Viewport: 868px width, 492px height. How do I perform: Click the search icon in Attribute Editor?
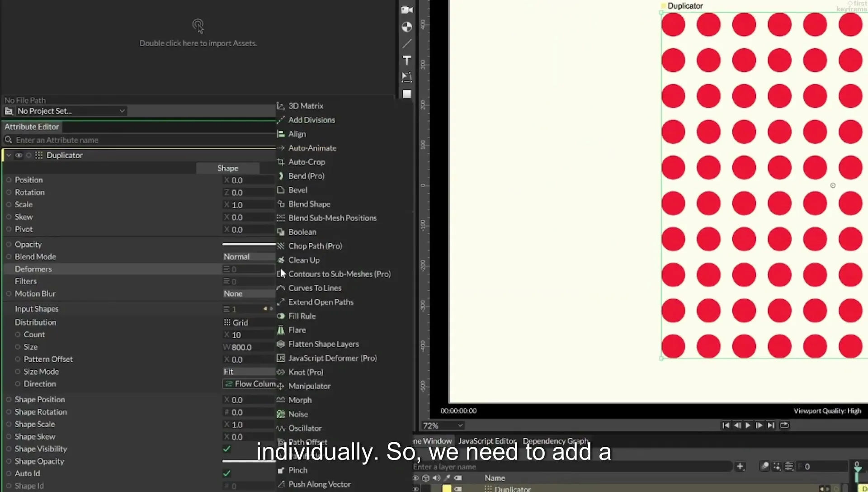tap(8, 140)
